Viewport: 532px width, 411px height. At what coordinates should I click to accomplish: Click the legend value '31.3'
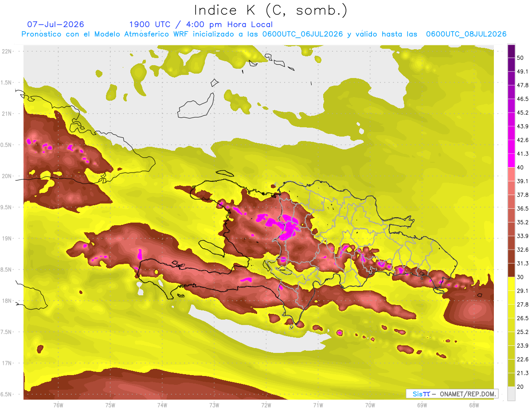523,263
